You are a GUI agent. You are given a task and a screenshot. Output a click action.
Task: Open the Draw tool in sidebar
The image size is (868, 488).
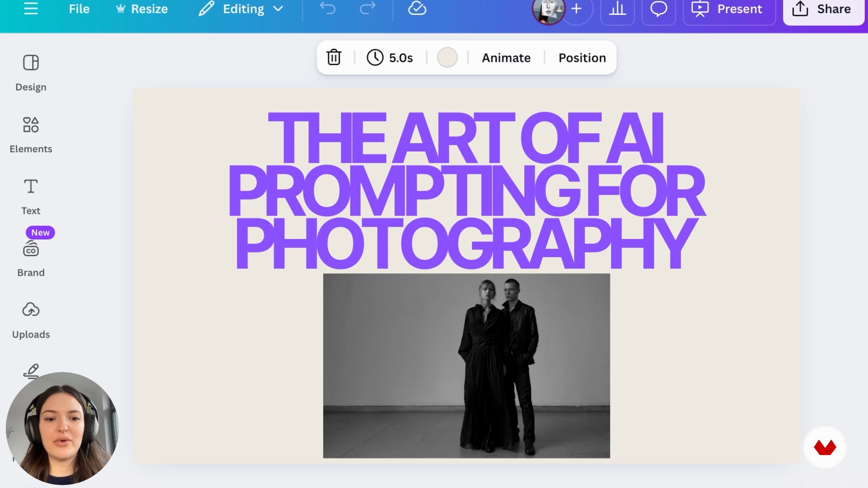[31, 371]
